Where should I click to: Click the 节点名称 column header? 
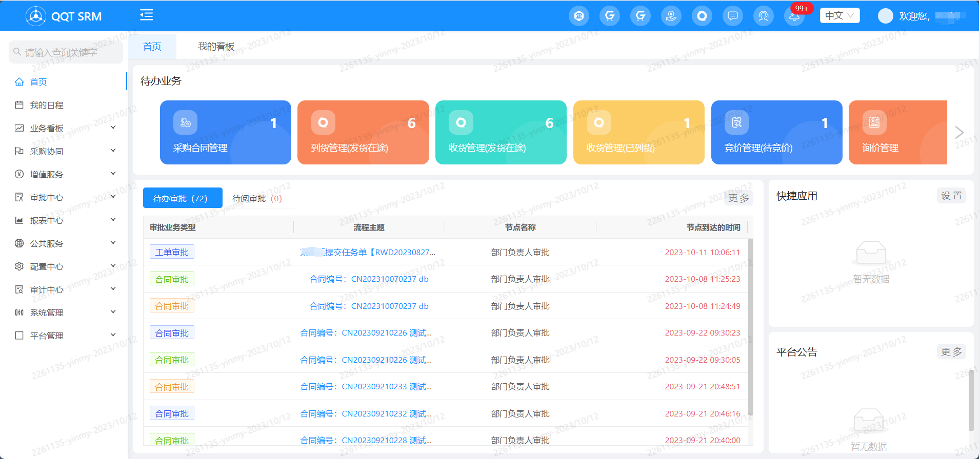point(521,227)
